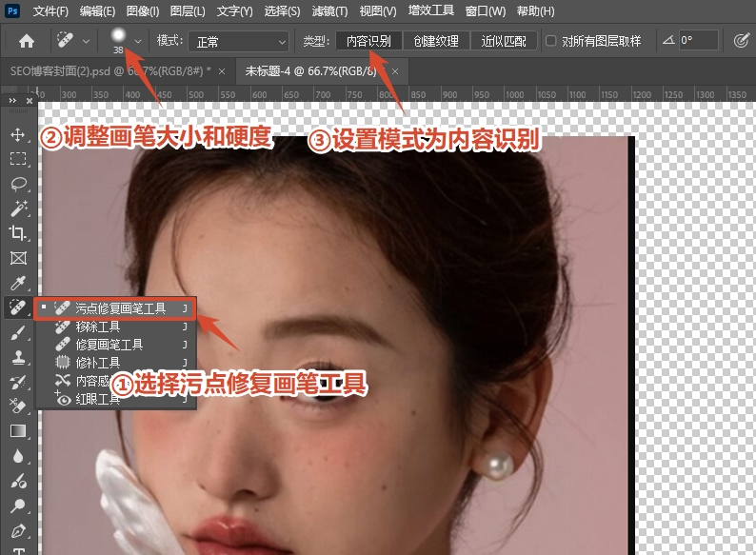Select the Pen tool
This screenshot has height=555, width=756.
click(x=17, y=530)
